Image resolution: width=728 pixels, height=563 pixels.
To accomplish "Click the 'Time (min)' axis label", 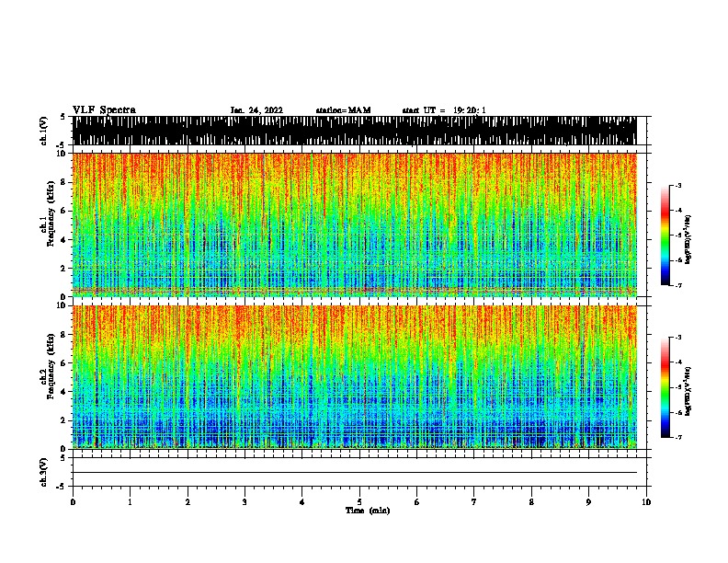I will point(368,511).
